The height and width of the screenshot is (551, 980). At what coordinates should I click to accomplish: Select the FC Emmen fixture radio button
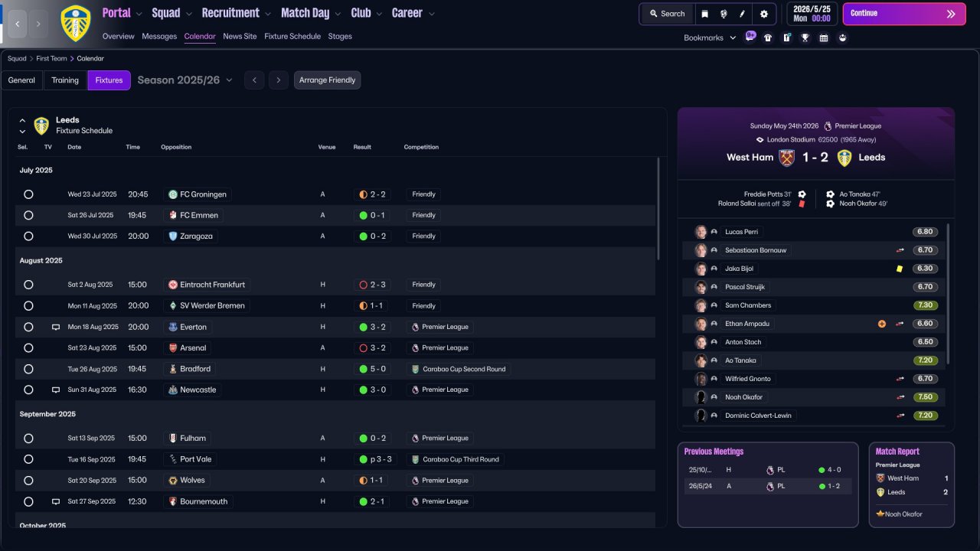click(28, 215)
